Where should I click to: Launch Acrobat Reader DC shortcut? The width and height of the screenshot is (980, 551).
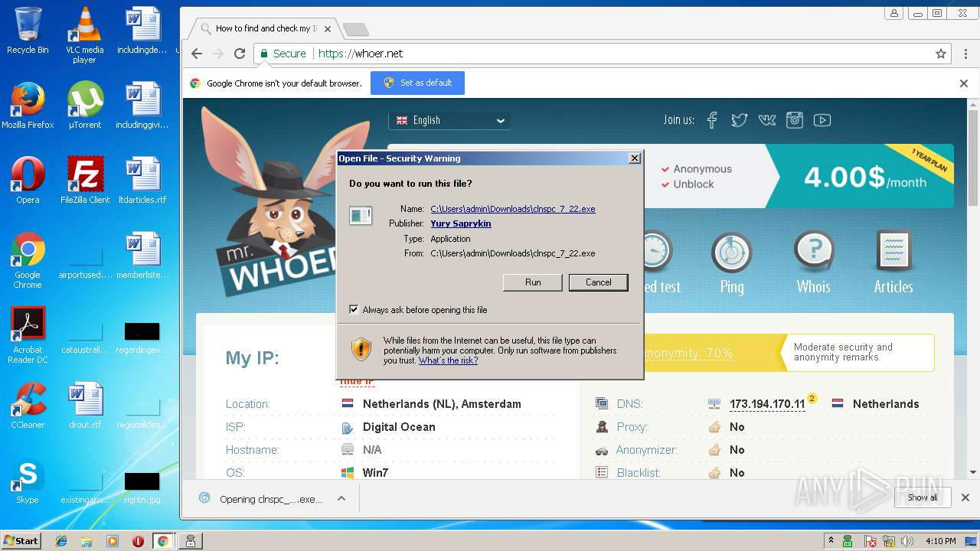(28, 335)
